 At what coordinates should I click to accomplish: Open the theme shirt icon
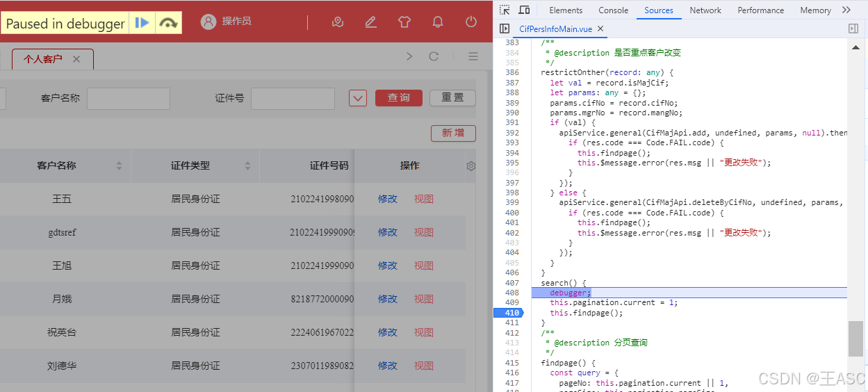[x=404, y=22]
